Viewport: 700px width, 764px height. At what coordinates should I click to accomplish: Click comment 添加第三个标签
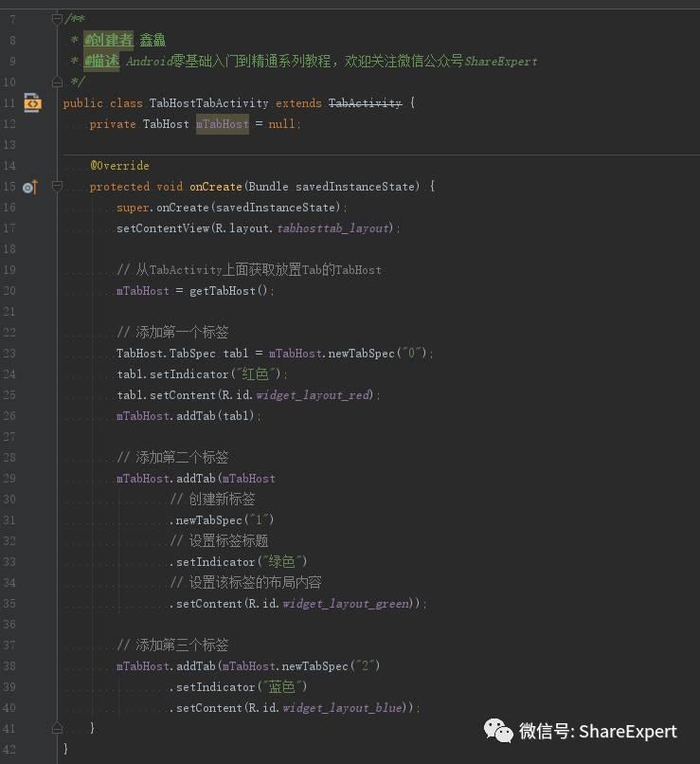[172, 646]
